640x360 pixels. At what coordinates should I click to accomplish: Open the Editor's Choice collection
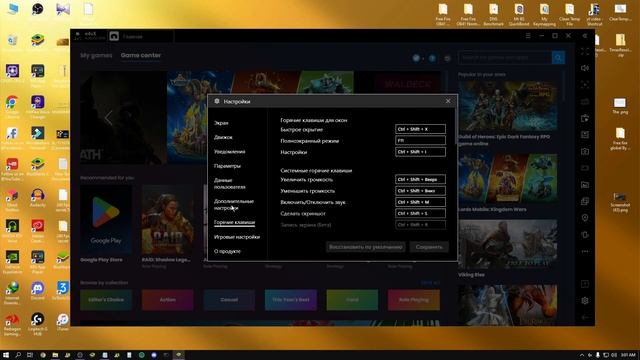coord(106,300)
